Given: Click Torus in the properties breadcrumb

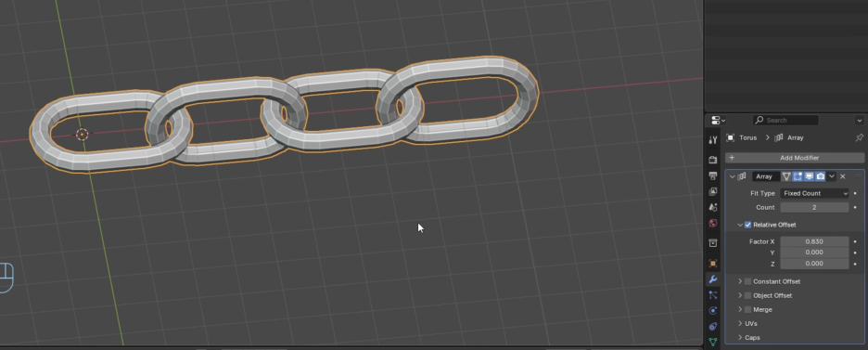Looking at the screenshot, I should coord(747,137).
